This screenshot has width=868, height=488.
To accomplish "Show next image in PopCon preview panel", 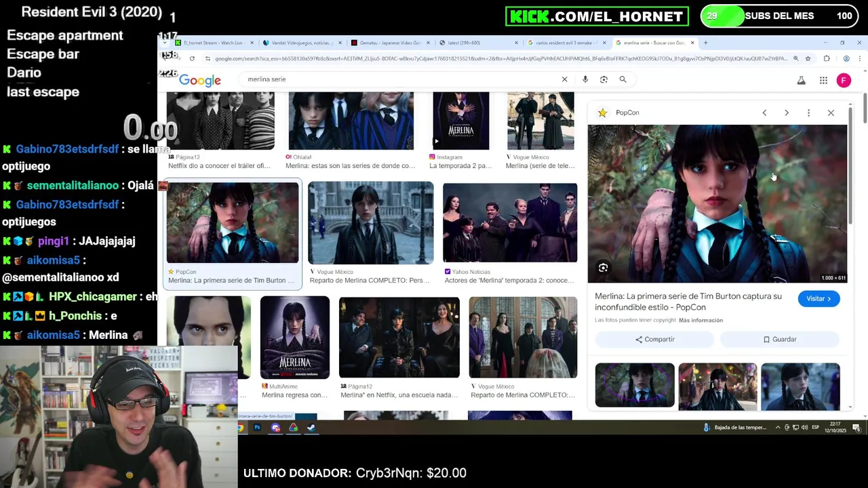I will [787, 113].
